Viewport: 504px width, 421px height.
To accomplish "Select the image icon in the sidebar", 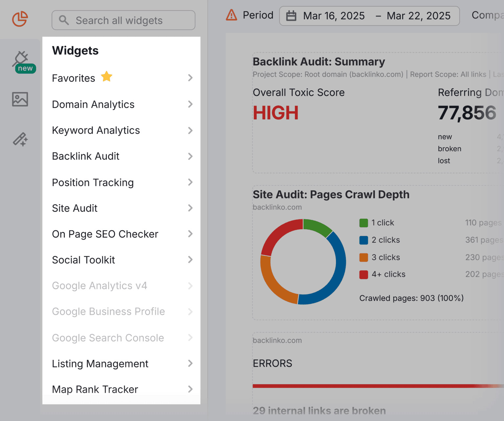I will (20, 99).
